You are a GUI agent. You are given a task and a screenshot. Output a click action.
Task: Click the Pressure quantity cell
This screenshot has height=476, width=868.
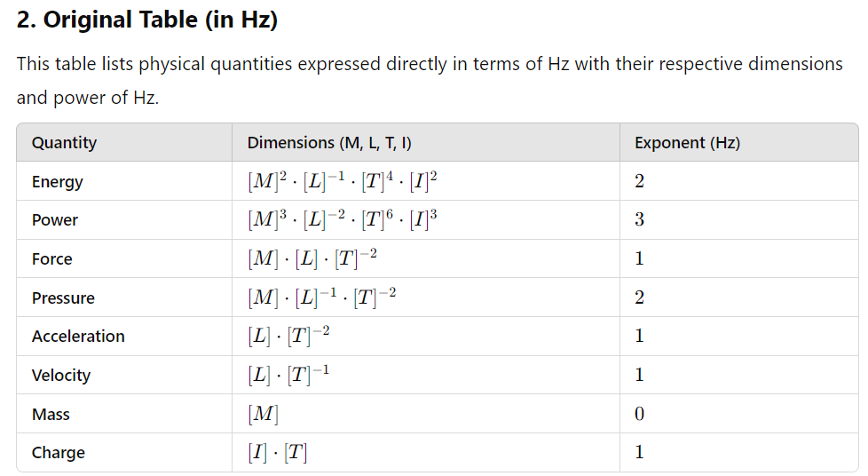pyautogui.click(x=63, y=297)
